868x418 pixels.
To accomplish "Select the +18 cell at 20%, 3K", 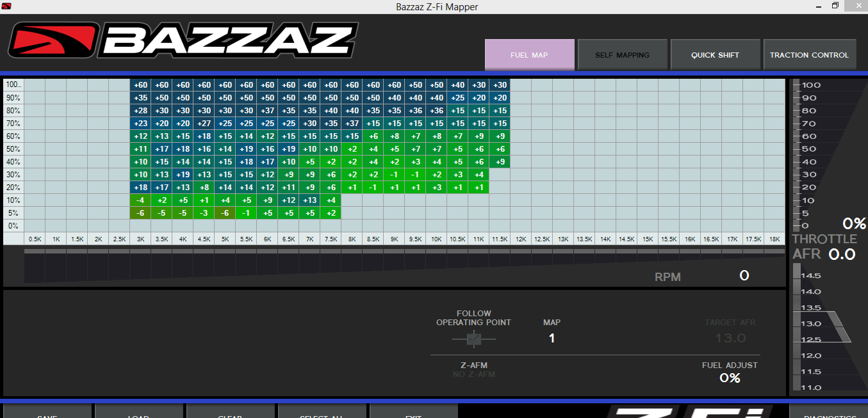I will point(140,188).
